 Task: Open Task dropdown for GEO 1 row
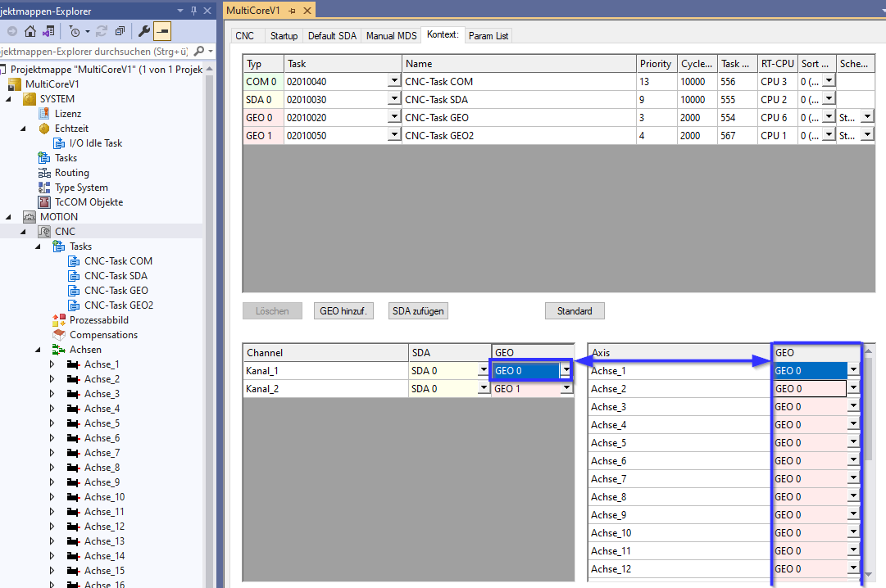point(394,135)
